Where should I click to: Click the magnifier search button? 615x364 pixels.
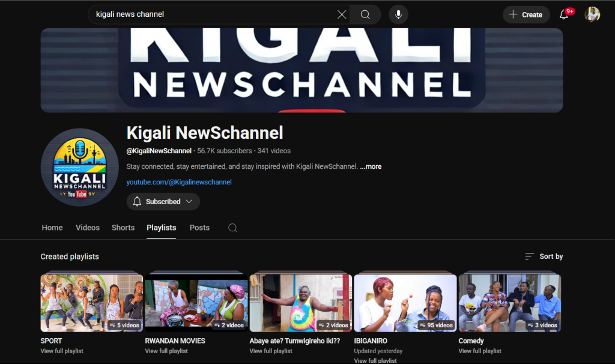coord(365,14)
